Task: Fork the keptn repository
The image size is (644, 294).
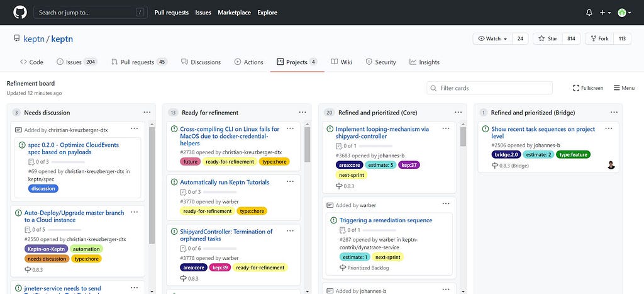Action: pos(598,38)
